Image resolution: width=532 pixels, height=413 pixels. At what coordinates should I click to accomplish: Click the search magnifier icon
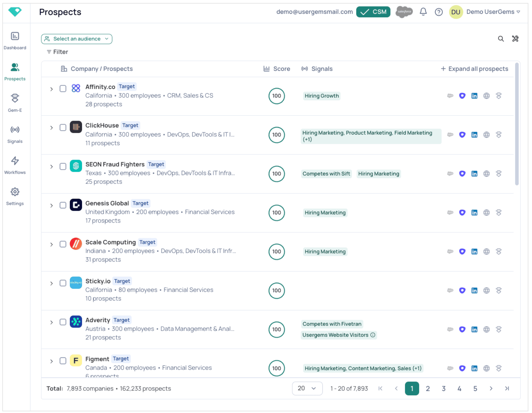[501, 39]
